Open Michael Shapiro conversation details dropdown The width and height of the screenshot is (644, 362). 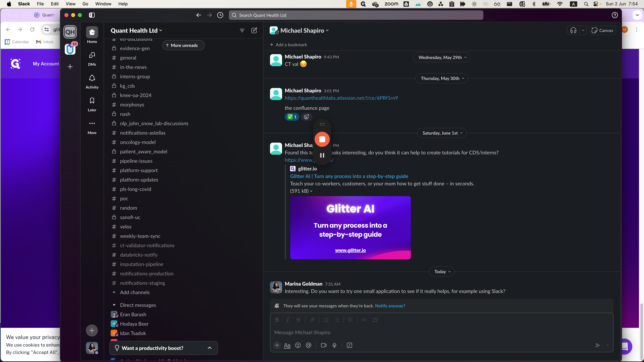(x=305, y=31)
